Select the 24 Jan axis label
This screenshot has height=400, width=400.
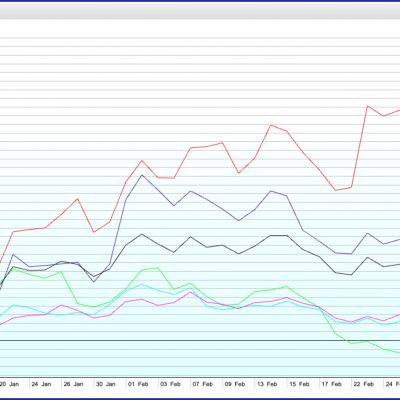click(x=41, y=384)
